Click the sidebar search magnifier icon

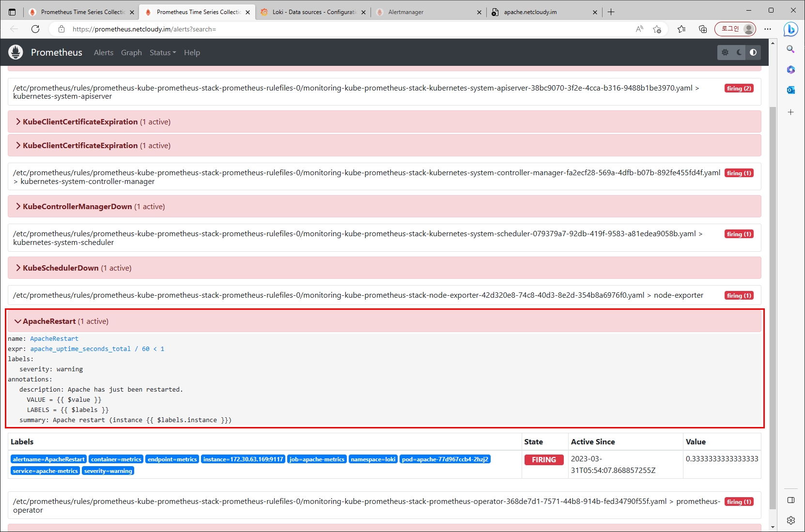pos(790,49)
